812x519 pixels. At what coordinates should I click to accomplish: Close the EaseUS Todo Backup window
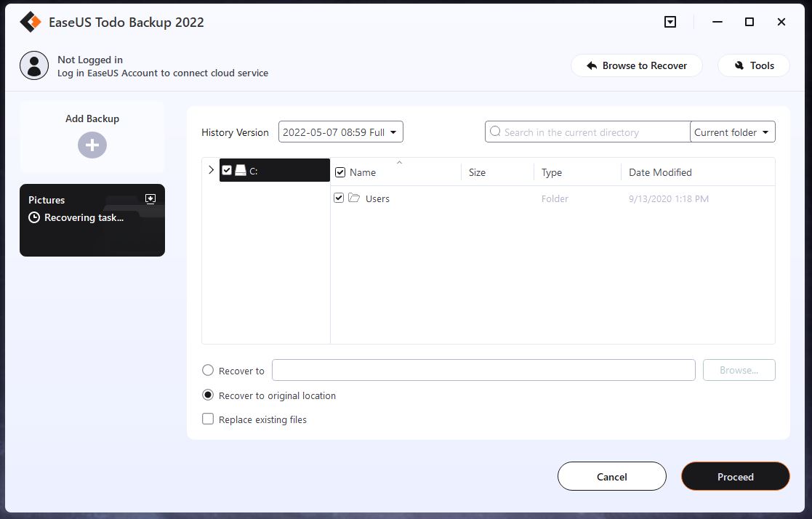pyautogui.click(x=781, y=22)
